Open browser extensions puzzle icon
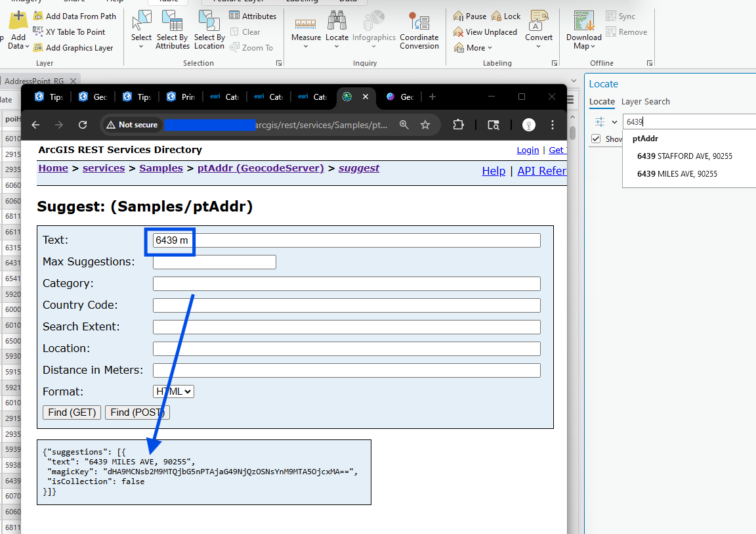 (x=458, y=125)
